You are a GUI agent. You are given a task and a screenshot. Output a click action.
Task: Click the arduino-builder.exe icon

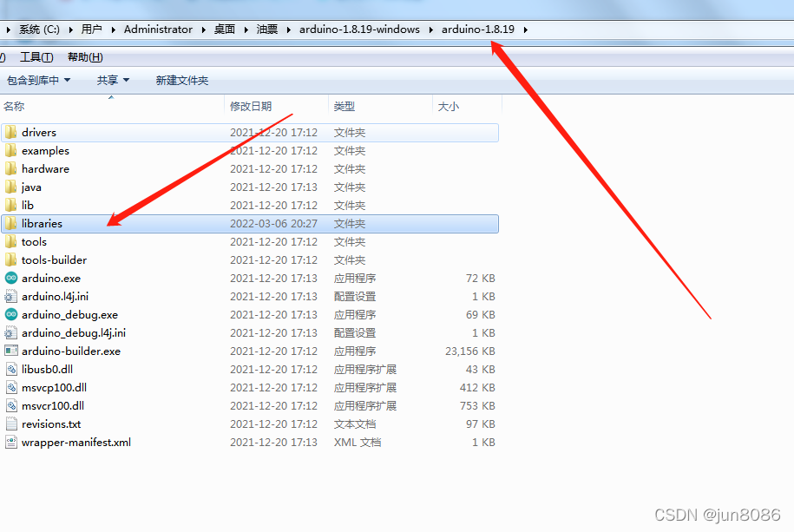pyautogui.click(x=11, y=351)
